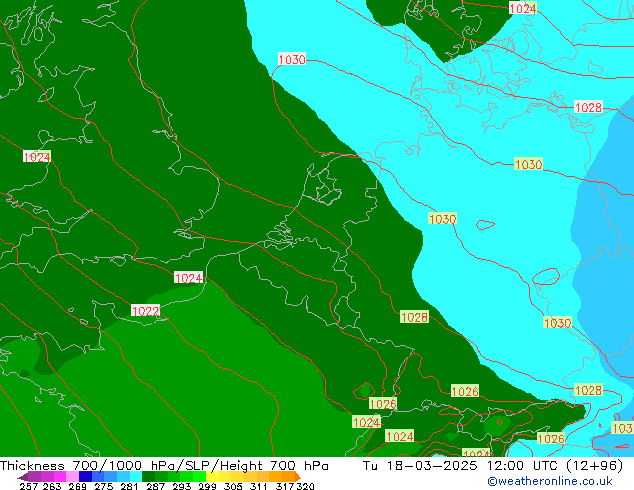The width and height of the screenshot is (634, 490).
Task: Click legend value 317
Action: pos(285,486)
